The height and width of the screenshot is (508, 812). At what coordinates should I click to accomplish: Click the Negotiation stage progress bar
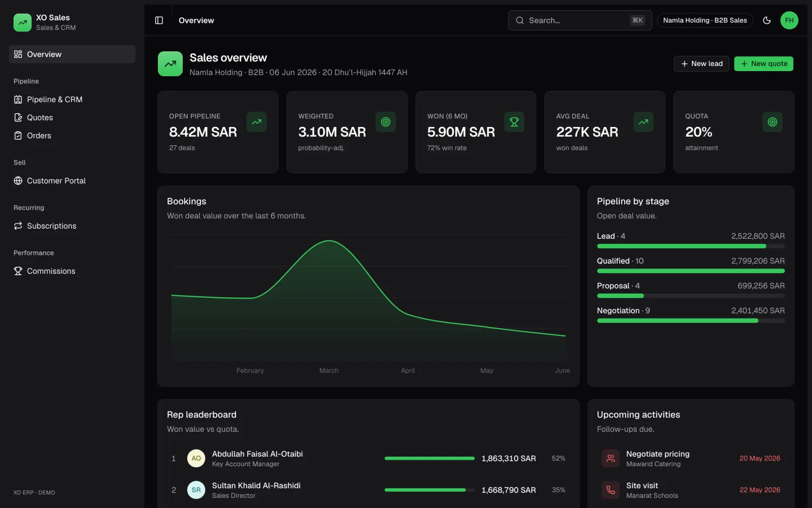(x=691, y=321)
